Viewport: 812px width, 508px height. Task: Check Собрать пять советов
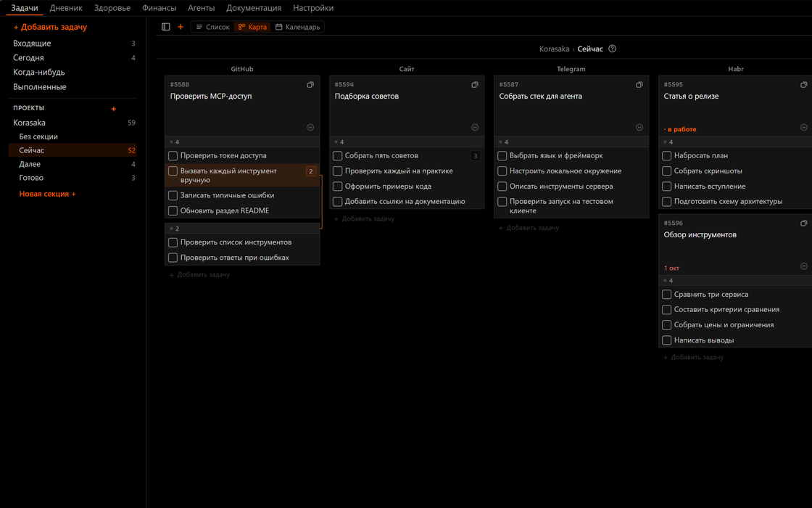coord(338,155)
